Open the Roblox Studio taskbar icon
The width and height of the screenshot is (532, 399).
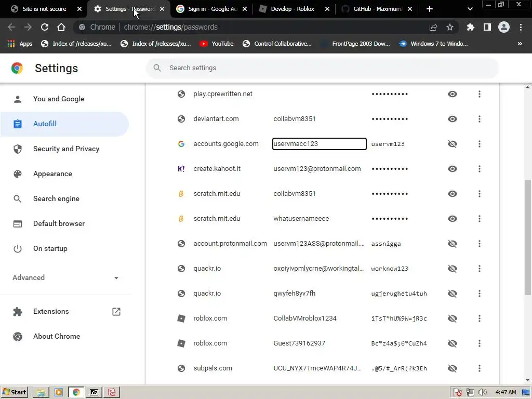(x=112, y=392)
